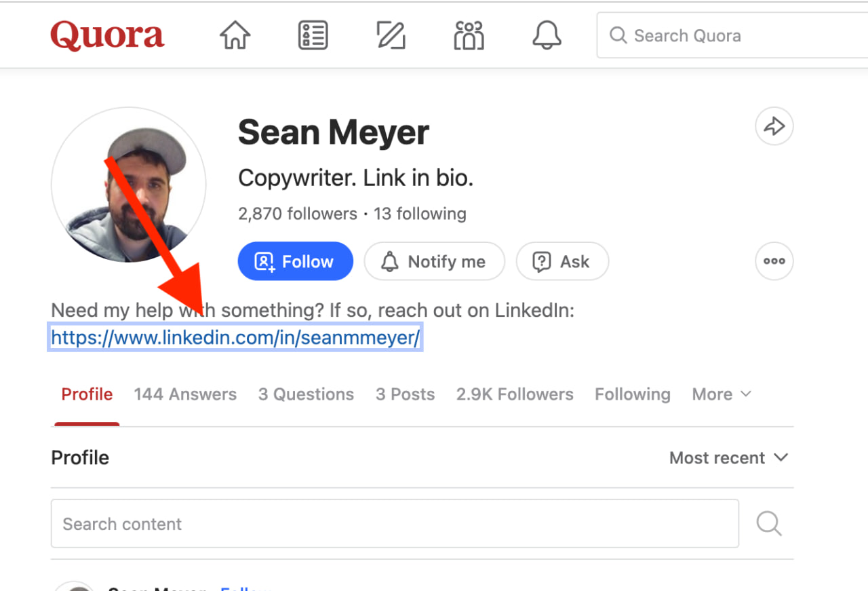Switch to the 144 Answers tab
This screenshot has width=868, height=591.
tap(185, 394)
